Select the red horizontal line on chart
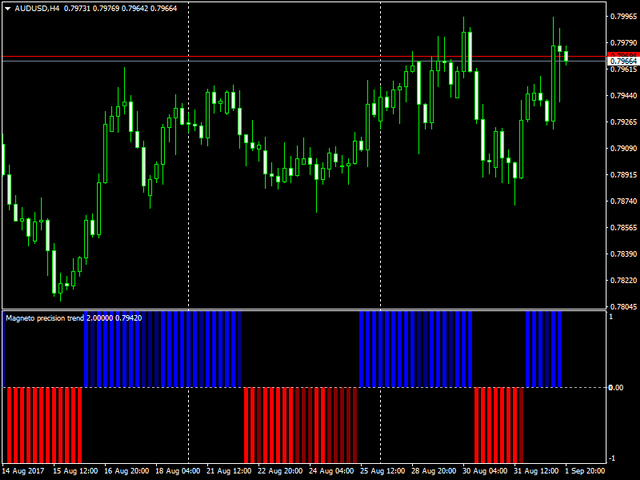This screenshot has width=640, height=480. click(304, 56)
